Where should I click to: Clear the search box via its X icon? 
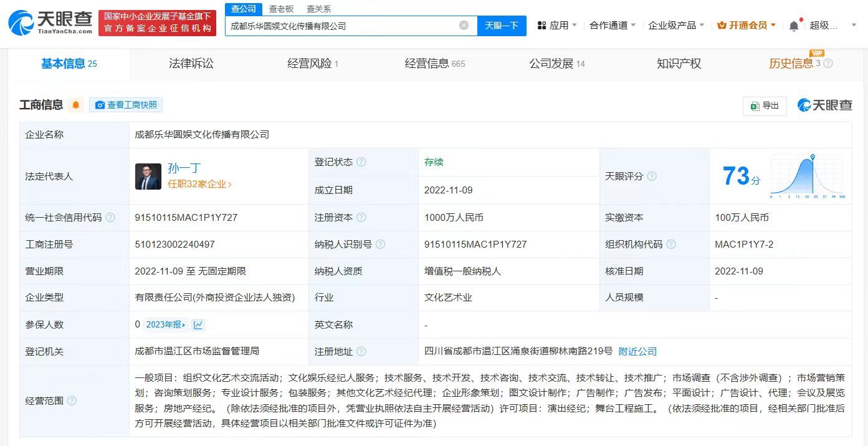462,26
